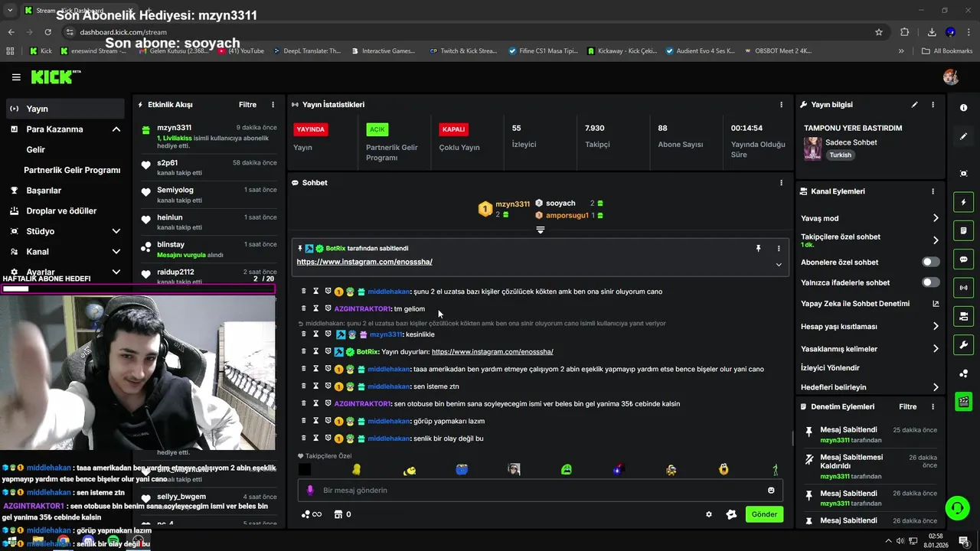This screenshot has width=980, height=551.
Task: Timeout user mzyn3311 in chat
Action: coord(315,334)
